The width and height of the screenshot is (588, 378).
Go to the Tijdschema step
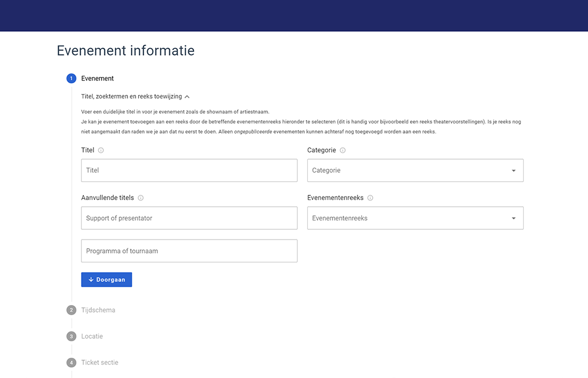tap(98, 310)
